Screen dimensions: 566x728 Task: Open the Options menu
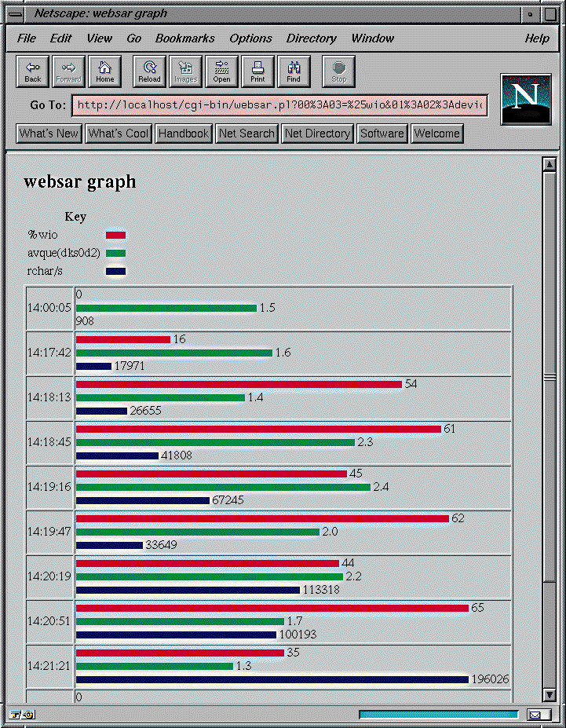[250, 38]
